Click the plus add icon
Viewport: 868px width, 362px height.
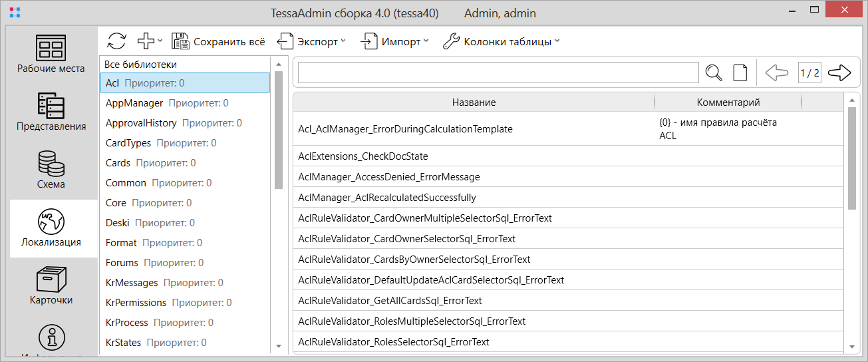coord(146,41)
